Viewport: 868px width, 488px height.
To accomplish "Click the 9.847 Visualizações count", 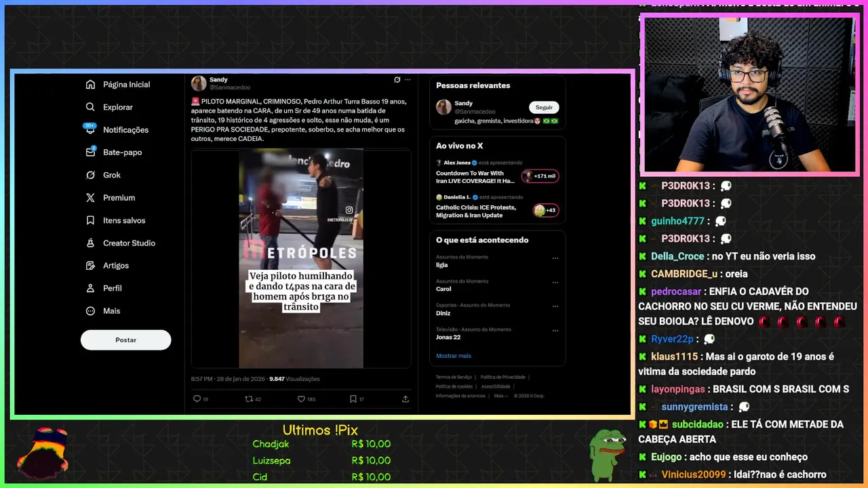I will (294, 379).
